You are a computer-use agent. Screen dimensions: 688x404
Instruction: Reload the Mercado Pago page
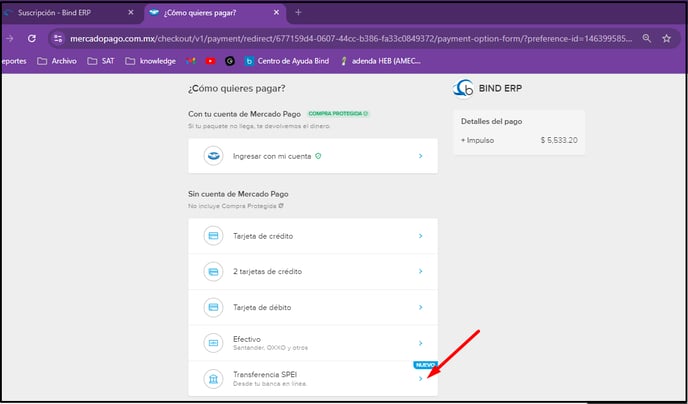[x=32, y=39]
